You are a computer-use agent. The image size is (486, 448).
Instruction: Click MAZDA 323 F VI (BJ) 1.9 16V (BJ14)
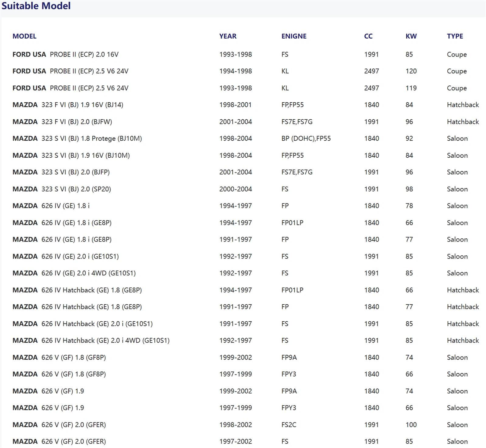tap(68, 105)
